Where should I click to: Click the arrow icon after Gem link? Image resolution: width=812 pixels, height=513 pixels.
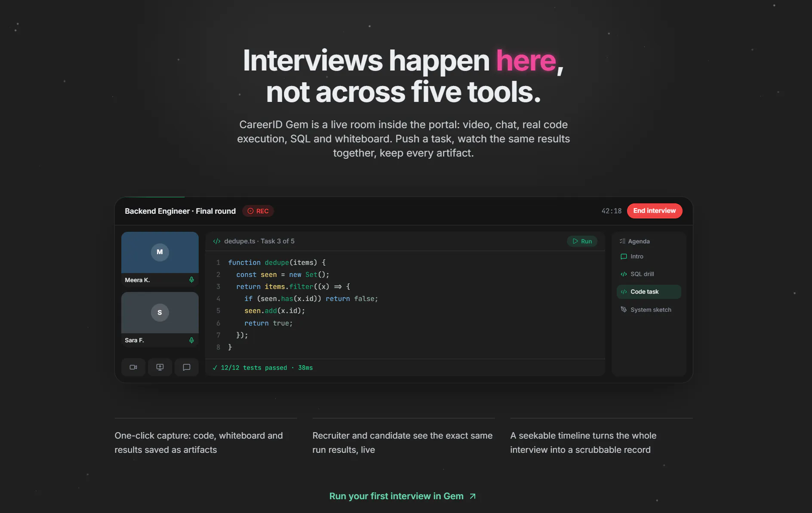coord(473,496)
